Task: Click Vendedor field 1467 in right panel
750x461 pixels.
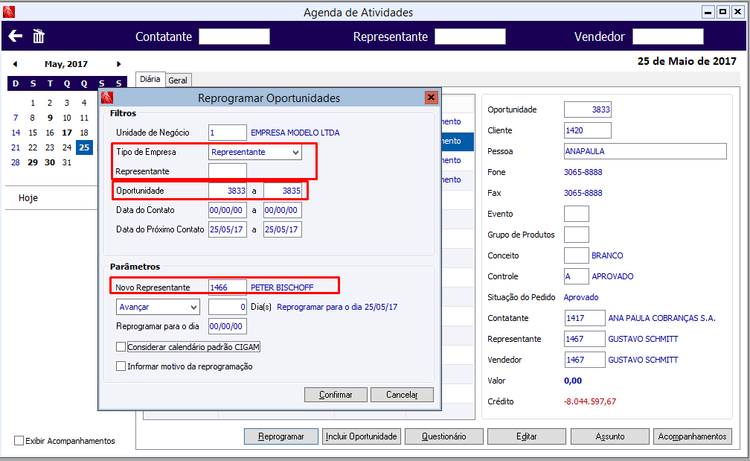Action: pyautogui.click(x=585, y=360)
